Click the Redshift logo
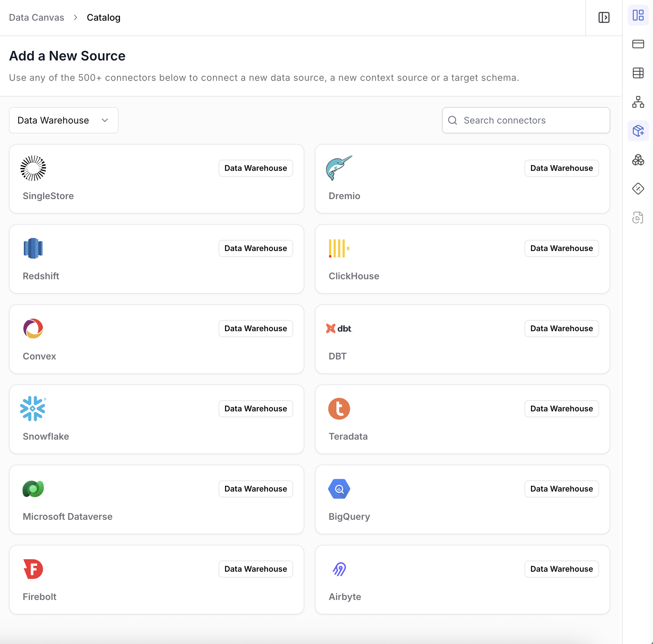Viewport: 653px width, 644px height. click(33, 248)
